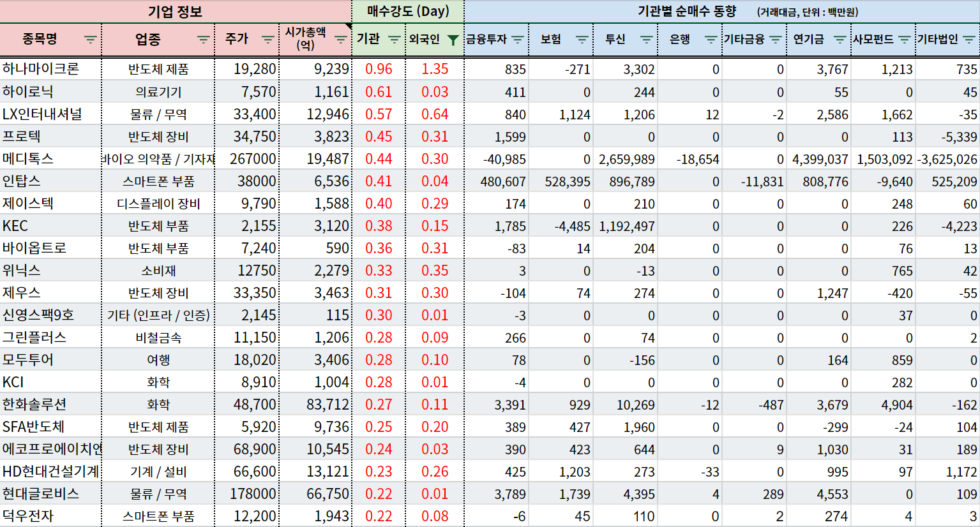Select stock name cell 메디톡스
980x527 pixels.
50,159
